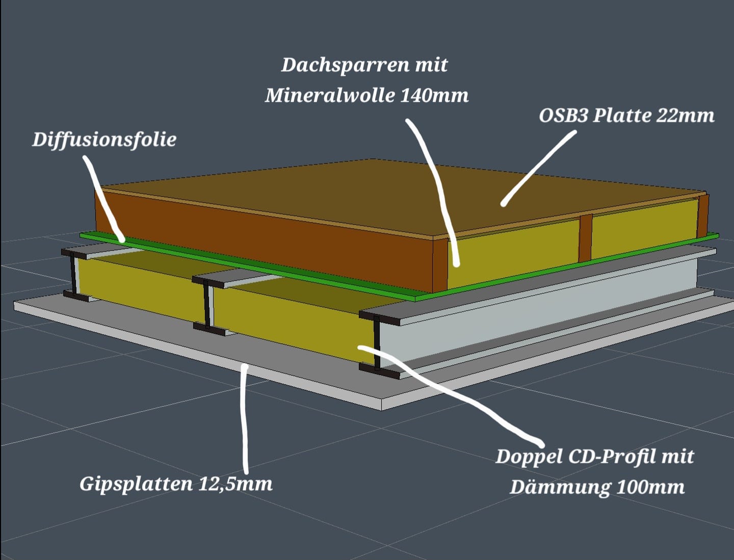Select the large brown rafter side face
The height and width of the screenshot is (560, 734).
(x=255, y=239)
